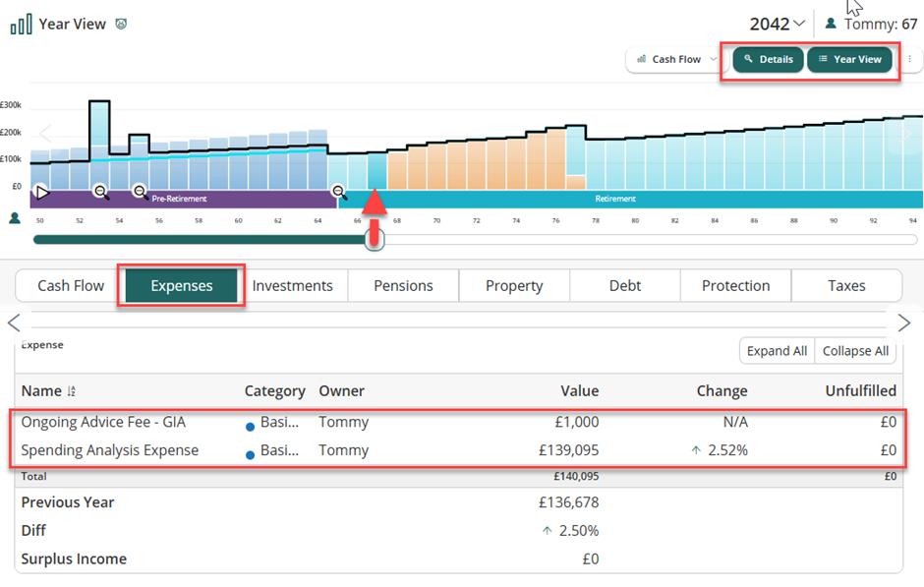The width and height of the screenshot is (924, 587).
Task: Sort the table by Name column icon
Action: [x=72, y=391]
